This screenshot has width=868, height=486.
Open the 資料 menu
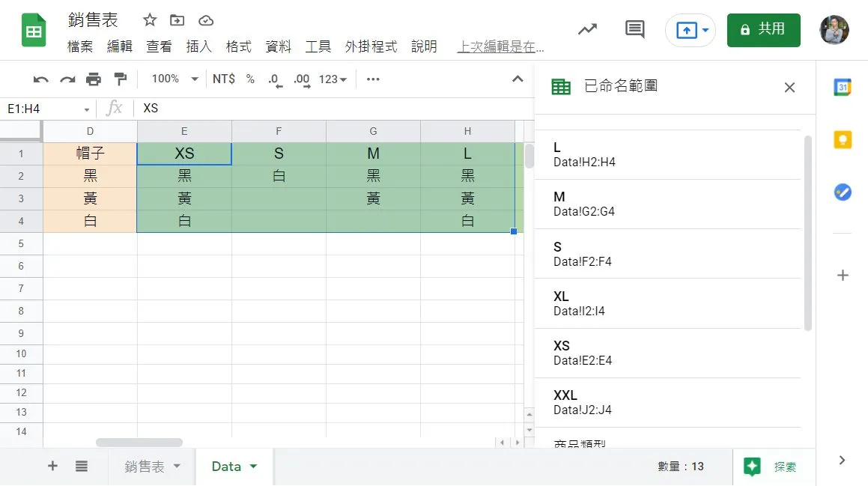pos(278,46)
